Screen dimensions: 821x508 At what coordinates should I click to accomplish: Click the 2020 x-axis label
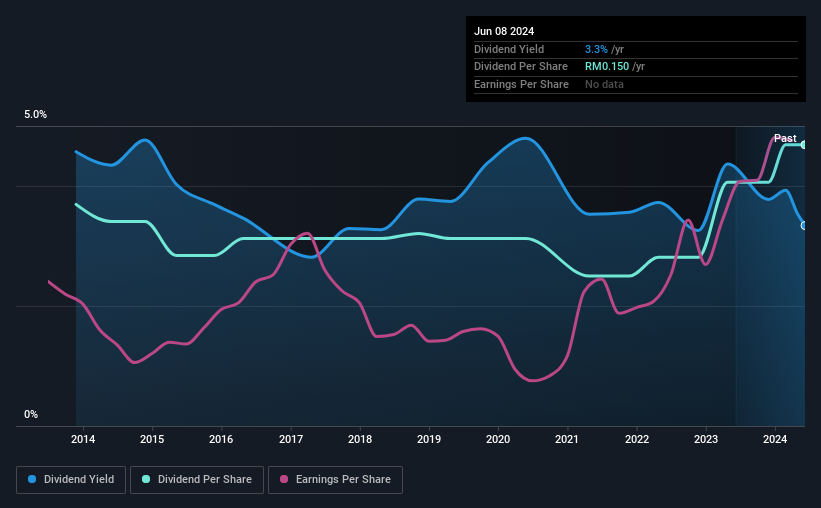tap(498, 439)
